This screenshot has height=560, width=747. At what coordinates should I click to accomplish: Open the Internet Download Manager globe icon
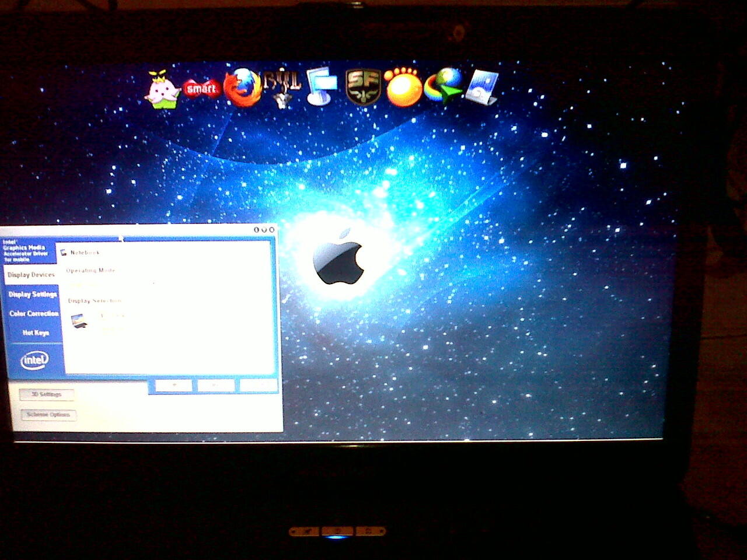click(442, 86)
